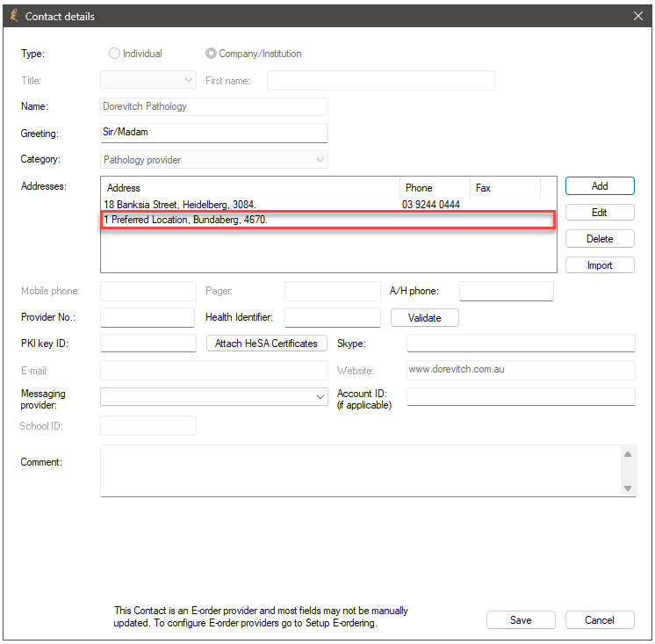Click the Cancel button
This screenshot has width=655, height=644.
coord(600,619)
